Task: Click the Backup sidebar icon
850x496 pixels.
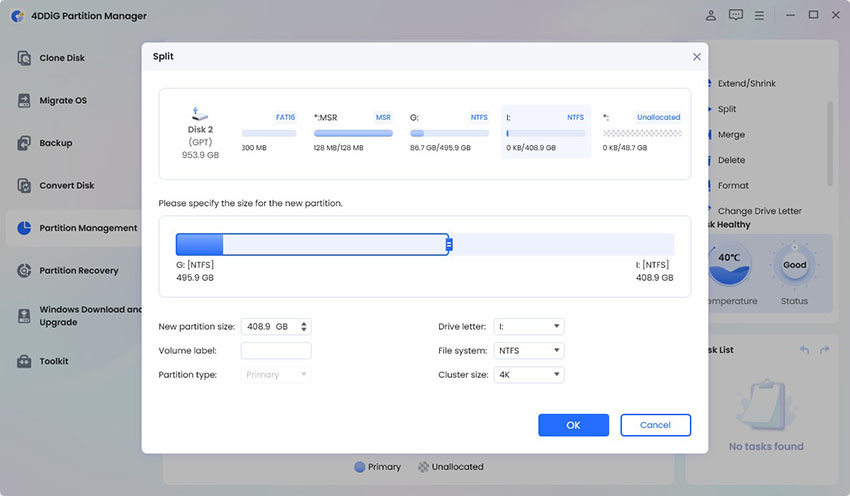Action: pos(24,143)
